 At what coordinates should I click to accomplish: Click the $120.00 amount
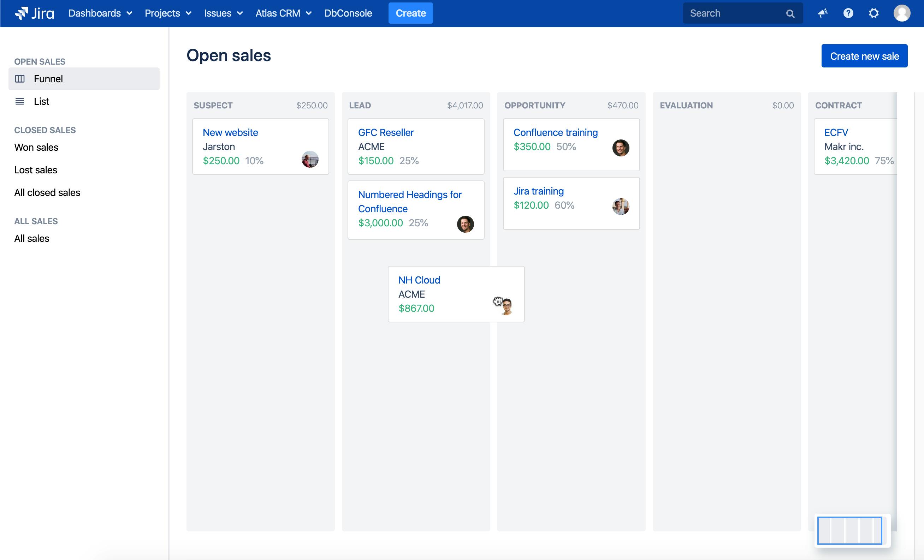[531, 205]
